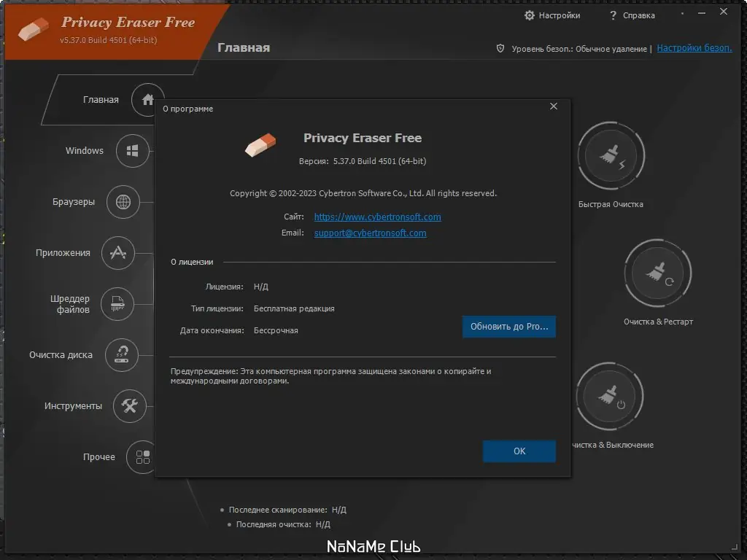Click the Прочее grid icon
Viewport: 747px width, 560px height.
click(142, 456)
